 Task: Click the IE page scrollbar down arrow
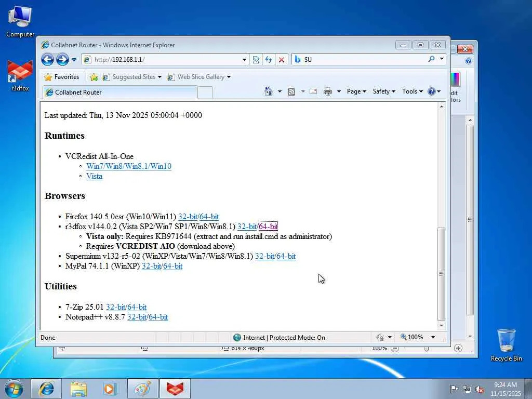[442, 325]
